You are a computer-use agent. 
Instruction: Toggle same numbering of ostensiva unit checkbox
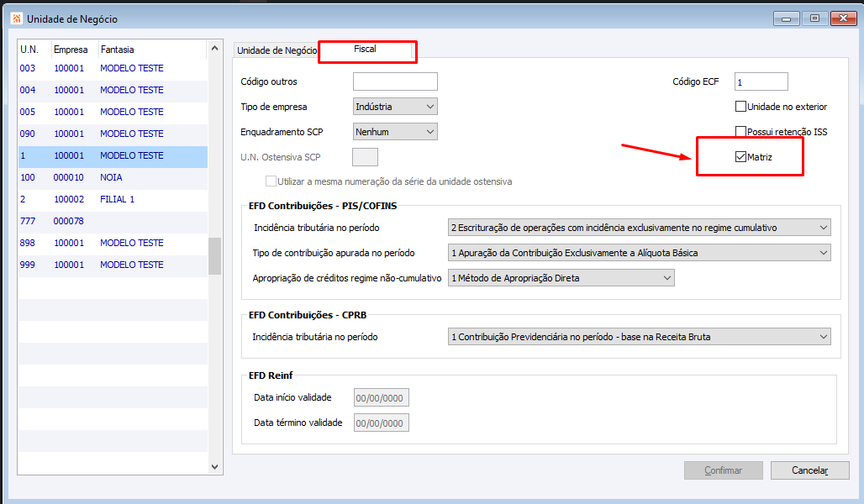coord(271,181)
